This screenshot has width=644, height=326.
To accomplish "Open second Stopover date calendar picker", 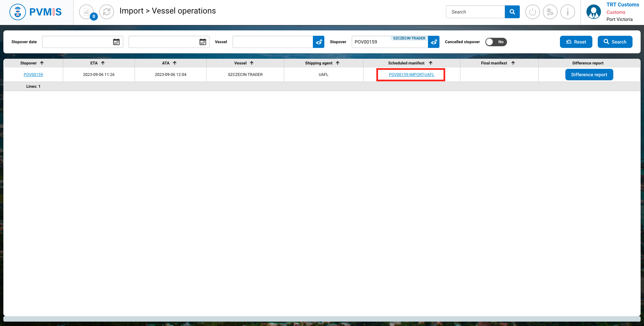I will pos(203,42).
